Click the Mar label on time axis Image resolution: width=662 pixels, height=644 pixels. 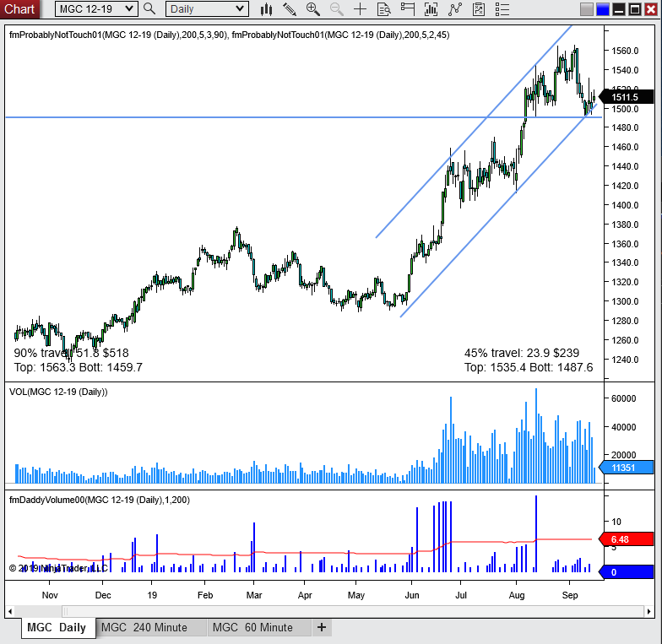254,595
